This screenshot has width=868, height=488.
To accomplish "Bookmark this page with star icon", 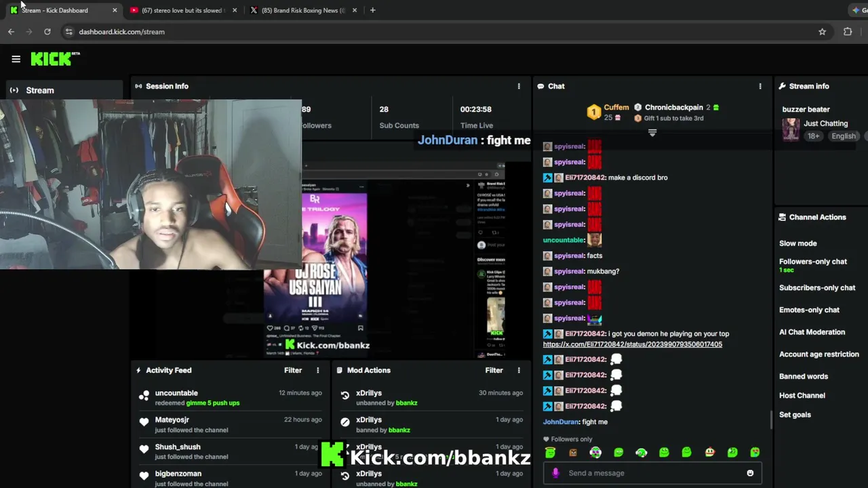I will point(822,32).
